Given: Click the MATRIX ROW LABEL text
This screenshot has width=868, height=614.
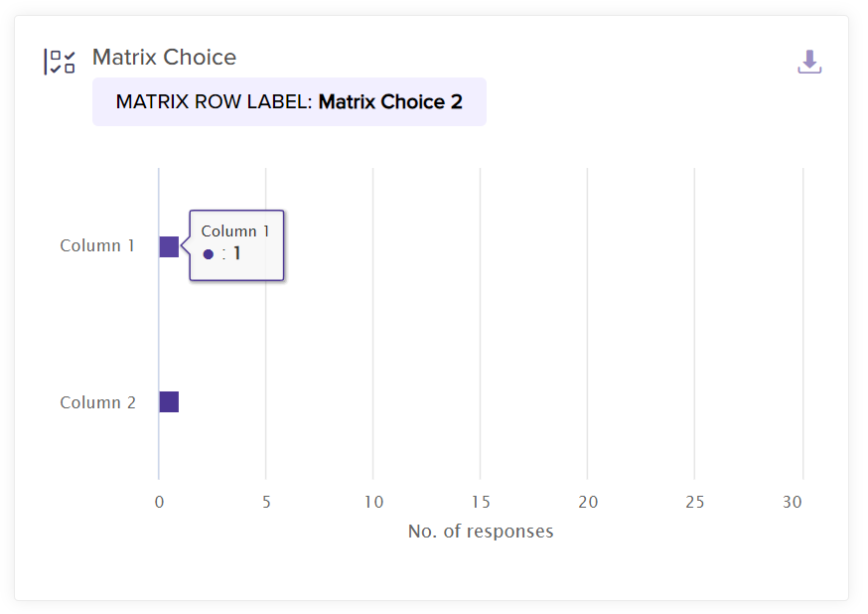Looking at the screenshot, I should coord(215,101).
